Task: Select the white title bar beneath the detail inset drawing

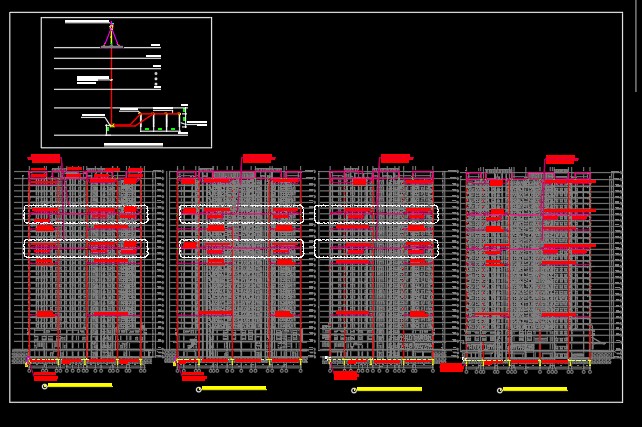Action: (x=133, y=145)
